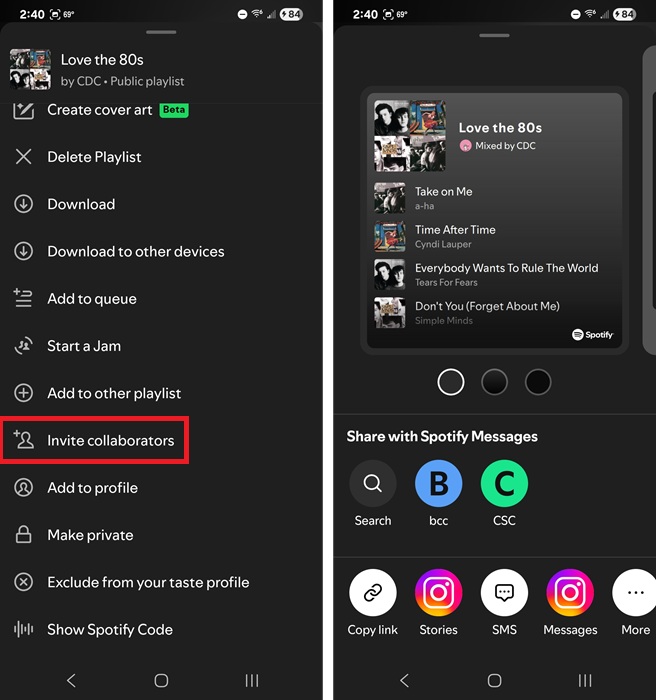Tap the Download arrow icon

click(x=23, y=204)
